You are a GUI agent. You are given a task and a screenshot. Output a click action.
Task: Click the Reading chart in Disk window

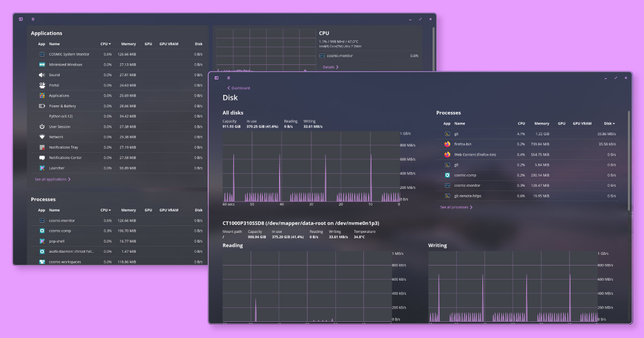click(x=307, y=287)
